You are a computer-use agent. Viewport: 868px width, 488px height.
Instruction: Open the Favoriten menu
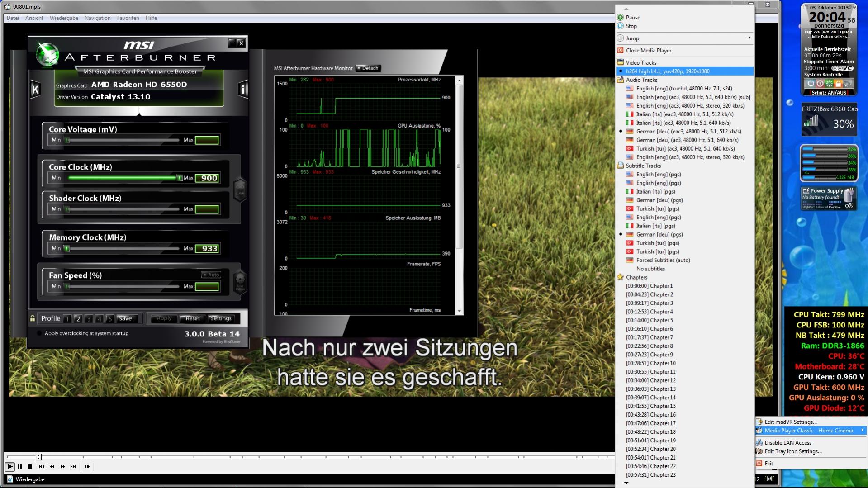pyautogui.click(x=128, y=18)
